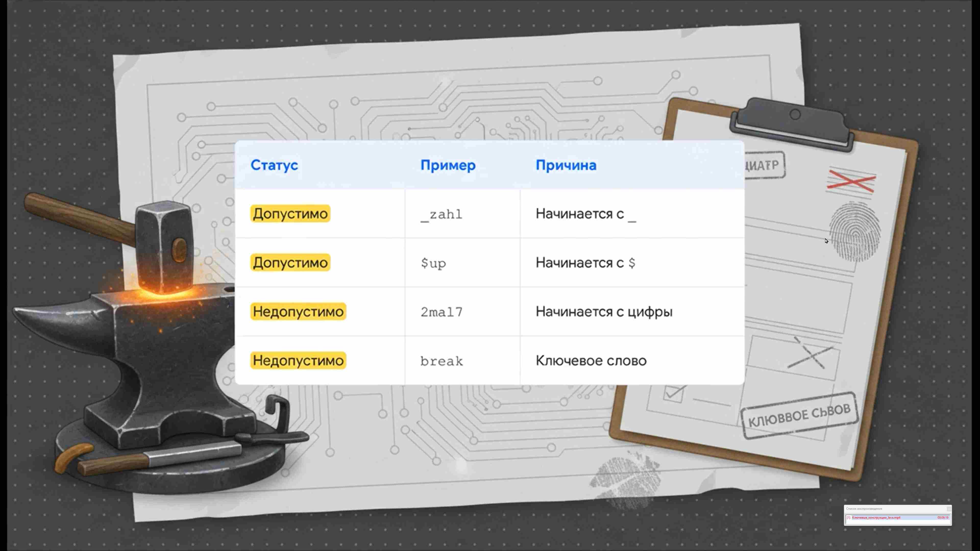The width and height of the screenshot is (980, 551).
Task: Click the Пример column header
Action: click(x=448, y=165)
